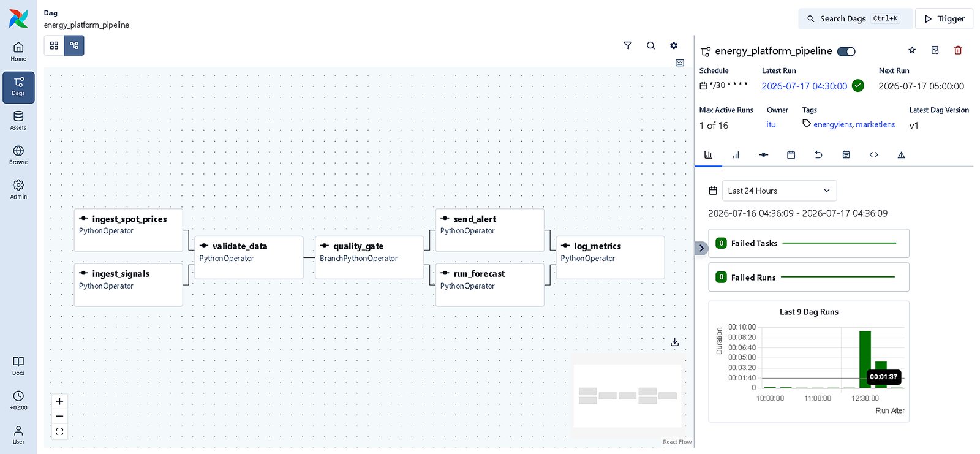
Task: Zoom out of the graph
Action: tap(59, 417)
